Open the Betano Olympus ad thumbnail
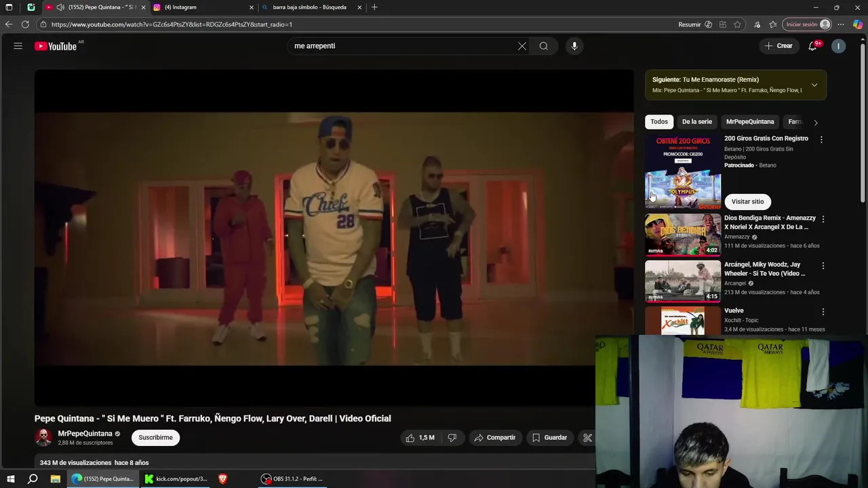The image size is (868, 488). click(683, 171)
